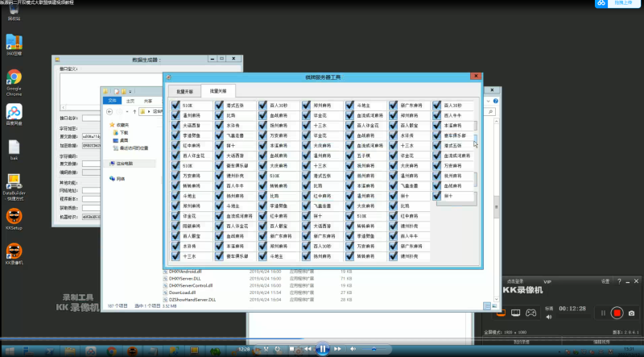This screenshot has width=644, height=357.
Task: Open 设置 in the KK录像机 panel
Action: coord(605,282)
